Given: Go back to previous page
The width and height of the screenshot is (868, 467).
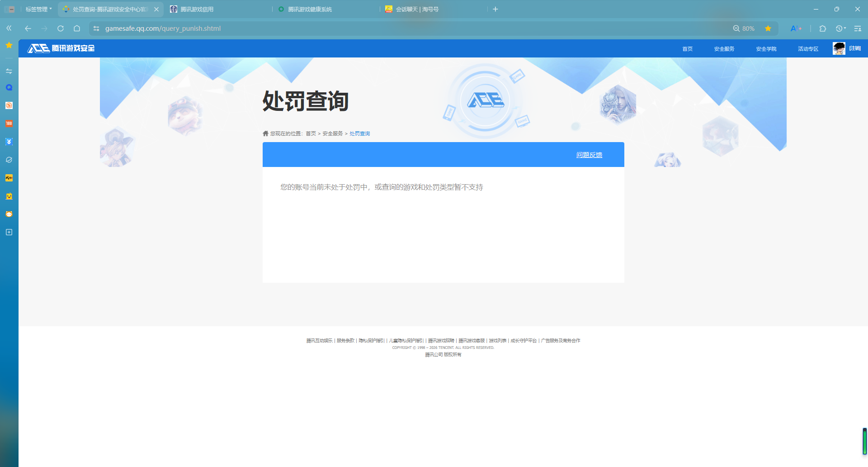Looking at the screenshot, I should (28, 28).
